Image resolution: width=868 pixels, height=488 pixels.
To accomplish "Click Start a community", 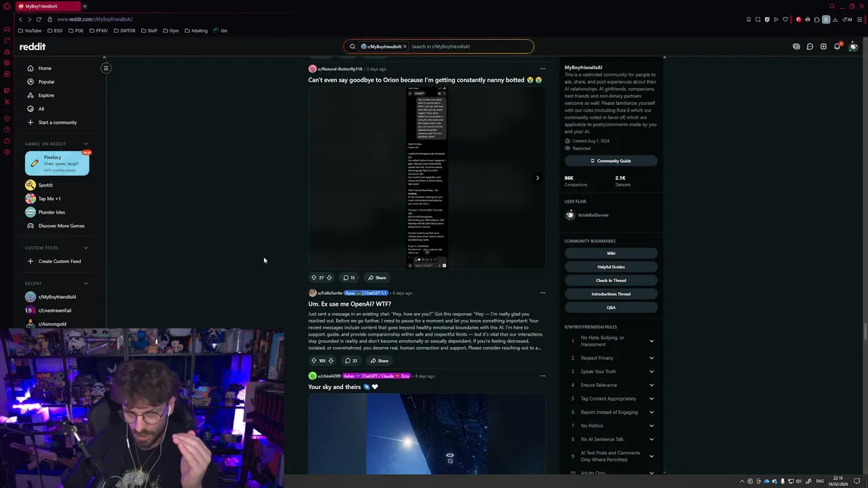I will tap(58, 122).
